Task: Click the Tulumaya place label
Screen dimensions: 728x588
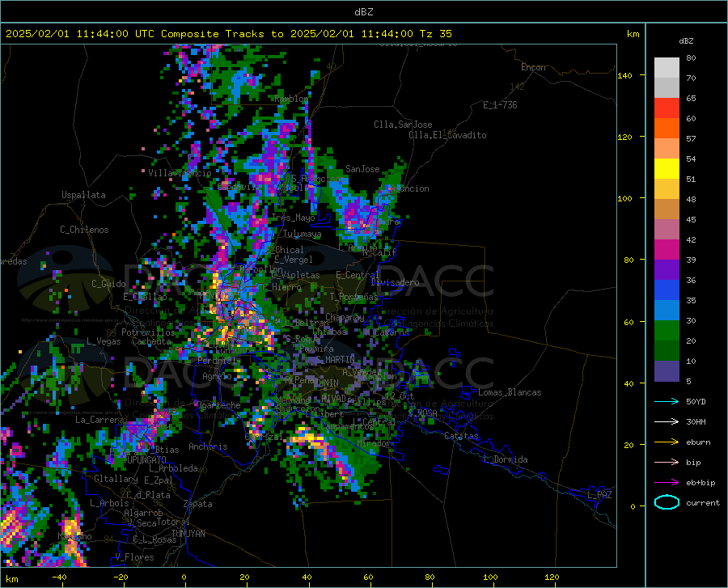Action: pyautogui.click(x=303, y=234)
